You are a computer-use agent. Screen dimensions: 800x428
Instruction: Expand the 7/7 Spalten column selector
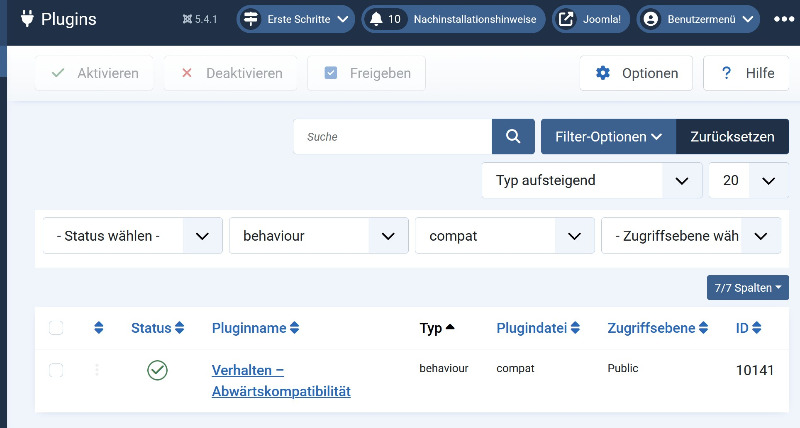coord(747,288)
